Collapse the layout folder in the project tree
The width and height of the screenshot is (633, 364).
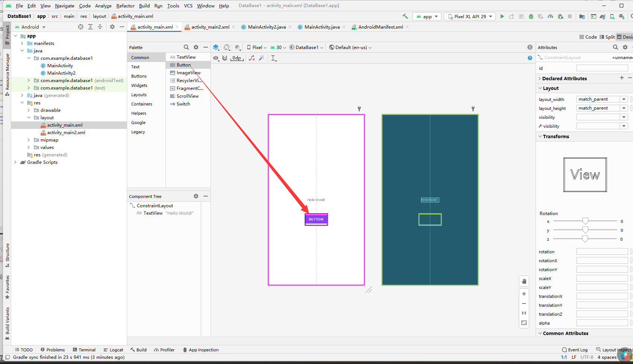click(29, 117)
